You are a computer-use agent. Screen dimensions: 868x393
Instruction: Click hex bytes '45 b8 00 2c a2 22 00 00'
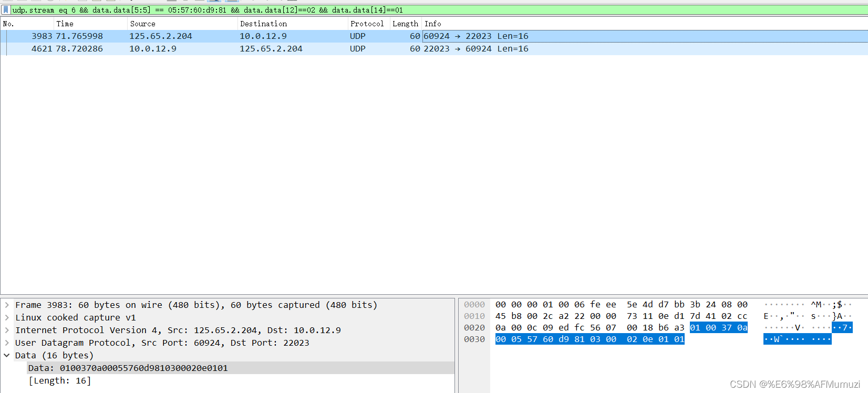556,316
